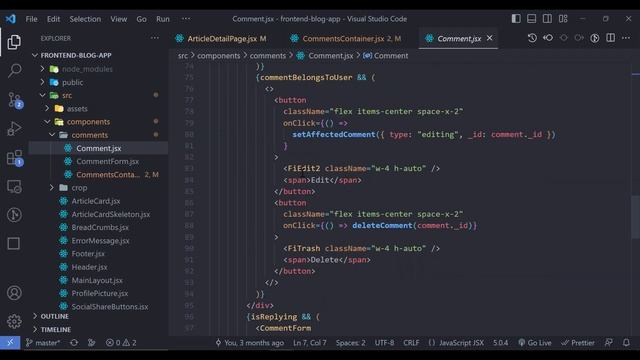The image size is (640, 360).
Task: Open the Manage gear icon
Action: click(14, 321)
